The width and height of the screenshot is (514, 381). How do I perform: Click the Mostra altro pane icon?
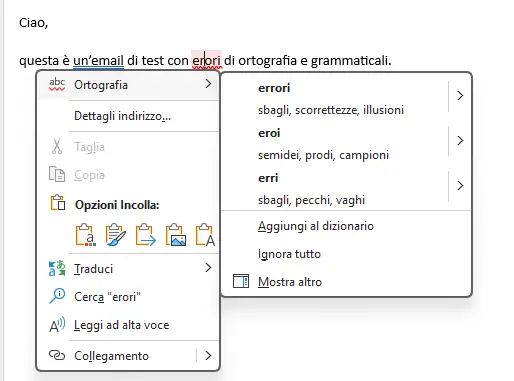[x=241, y=281]
